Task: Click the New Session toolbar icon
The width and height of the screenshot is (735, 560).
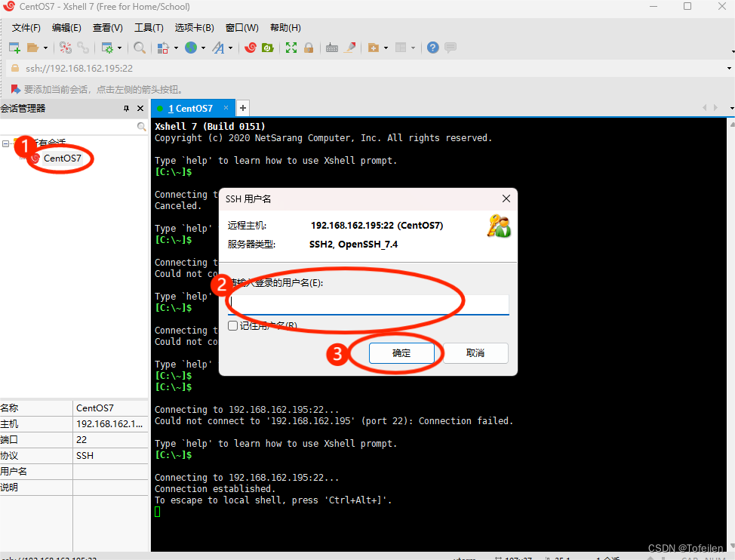Action: coord(14,48)
